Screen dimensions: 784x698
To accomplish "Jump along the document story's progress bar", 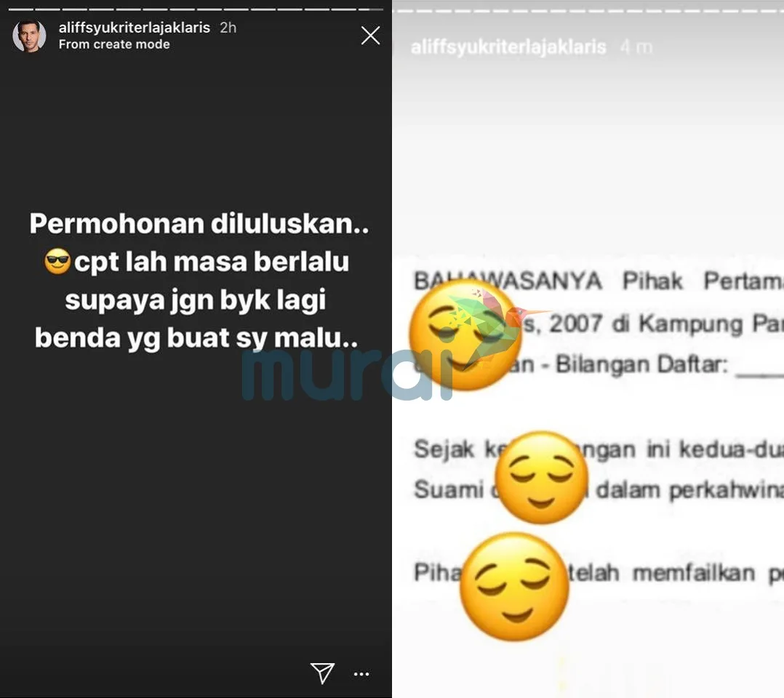I will 588,10.
